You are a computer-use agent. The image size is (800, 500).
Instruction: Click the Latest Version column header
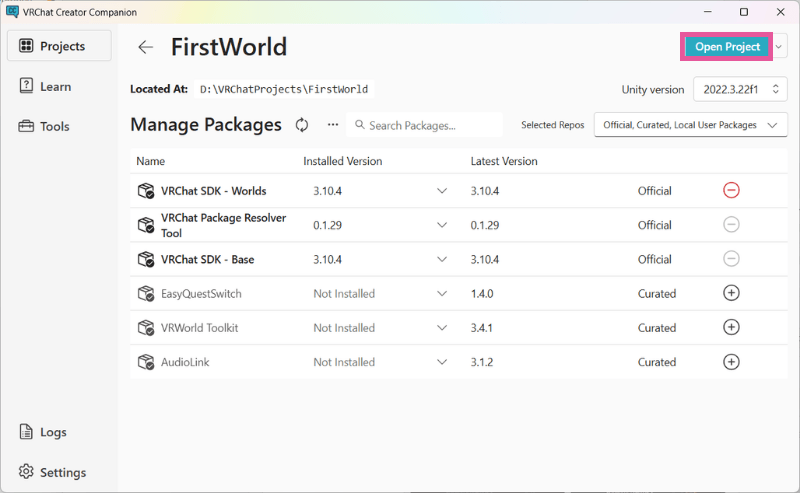point(504,161)
